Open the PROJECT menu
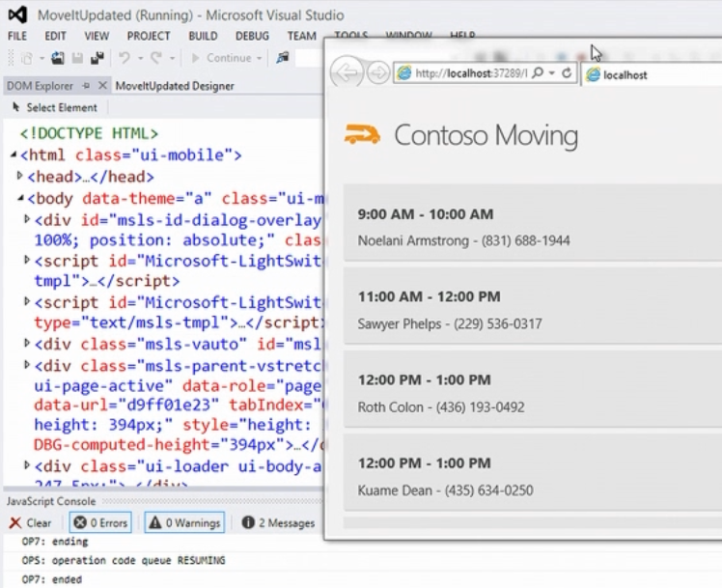The width and height of the screenshot is (722, 588). 149,36
